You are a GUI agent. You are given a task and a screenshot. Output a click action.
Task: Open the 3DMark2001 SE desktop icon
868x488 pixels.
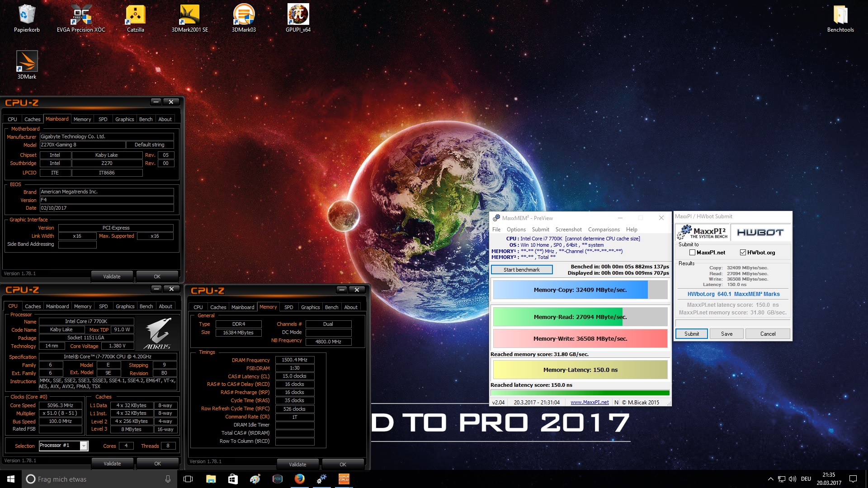pos(190,18)
